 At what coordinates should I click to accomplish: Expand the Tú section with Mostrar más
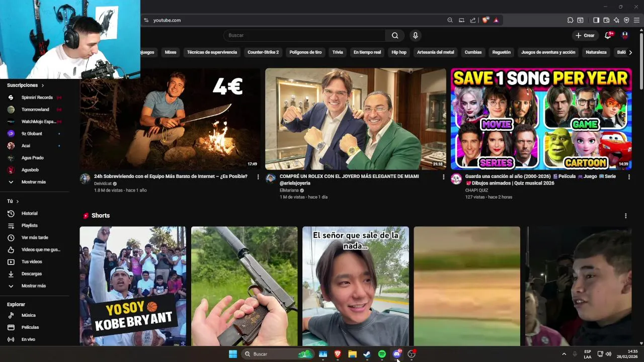(35, 286)
